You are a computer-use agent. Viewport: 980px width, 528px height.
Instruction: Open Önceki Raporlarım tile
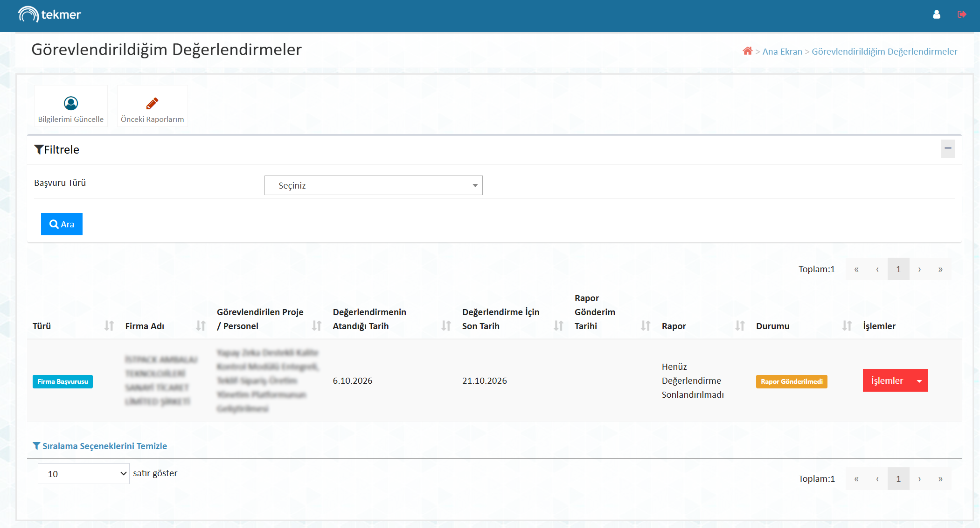153,106
